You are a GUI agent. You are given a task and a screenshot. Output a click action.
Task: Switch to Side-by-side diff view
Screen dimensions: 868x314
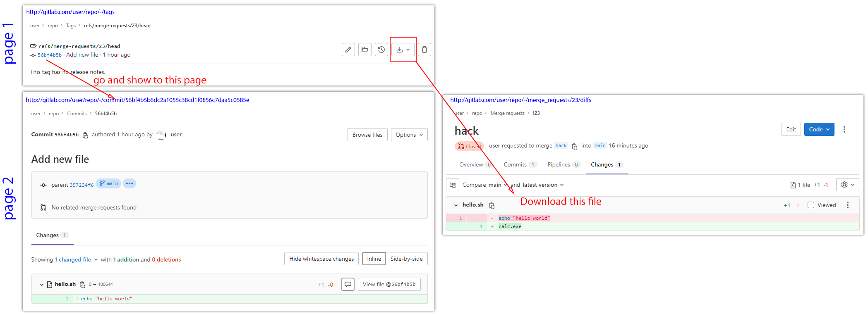click(406, 259)
